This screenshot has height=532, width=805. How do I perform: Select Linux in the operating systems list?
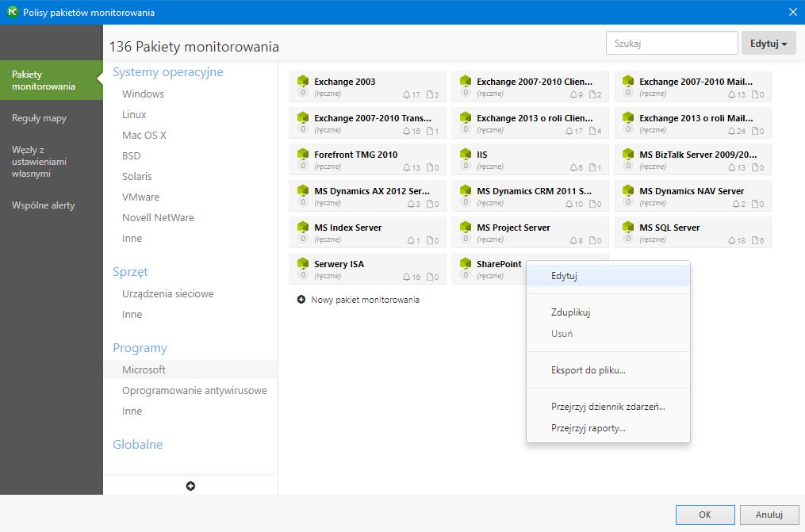click(134, 114)
